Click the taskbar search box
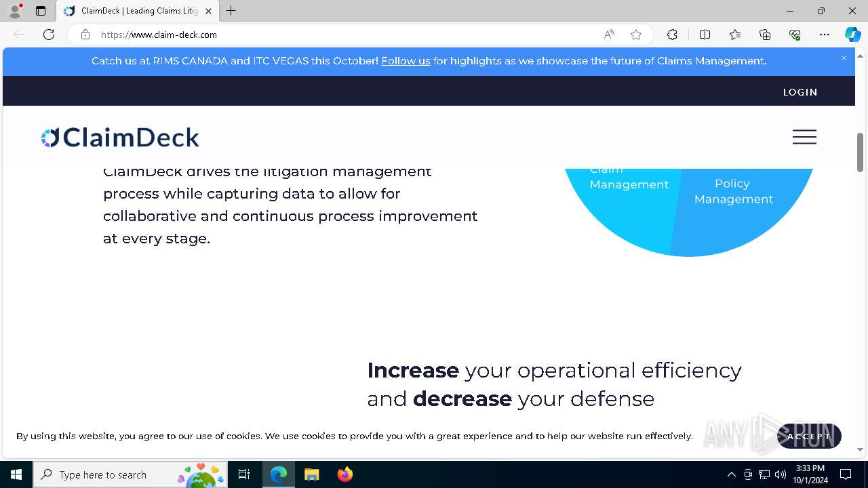The height and width of the screenshot is (488, 868). click(130, 474)
